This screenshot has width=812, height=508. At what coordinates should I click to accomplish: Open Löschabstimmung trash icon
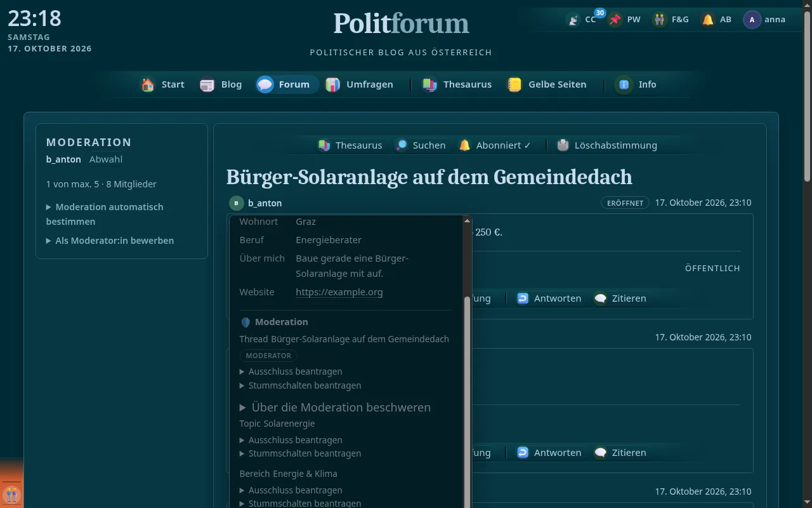(563, 145)
